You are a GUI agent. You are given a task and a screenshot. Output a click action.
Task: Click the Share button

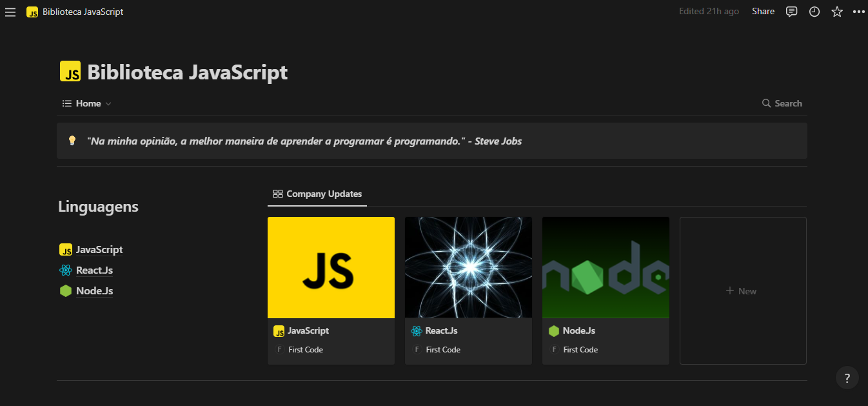tap(763, 11)
